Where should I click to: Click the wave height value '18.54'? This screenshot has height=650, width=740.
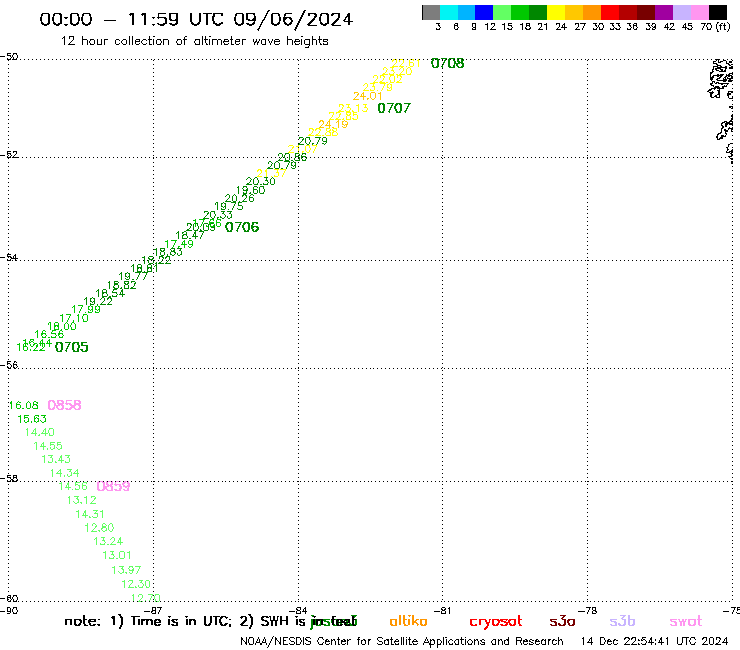click(110, 293)
